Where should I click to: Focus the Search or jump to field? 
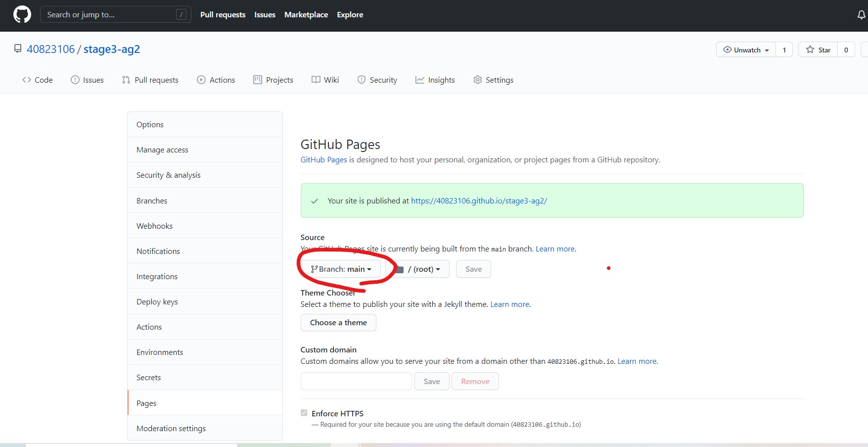115,15
